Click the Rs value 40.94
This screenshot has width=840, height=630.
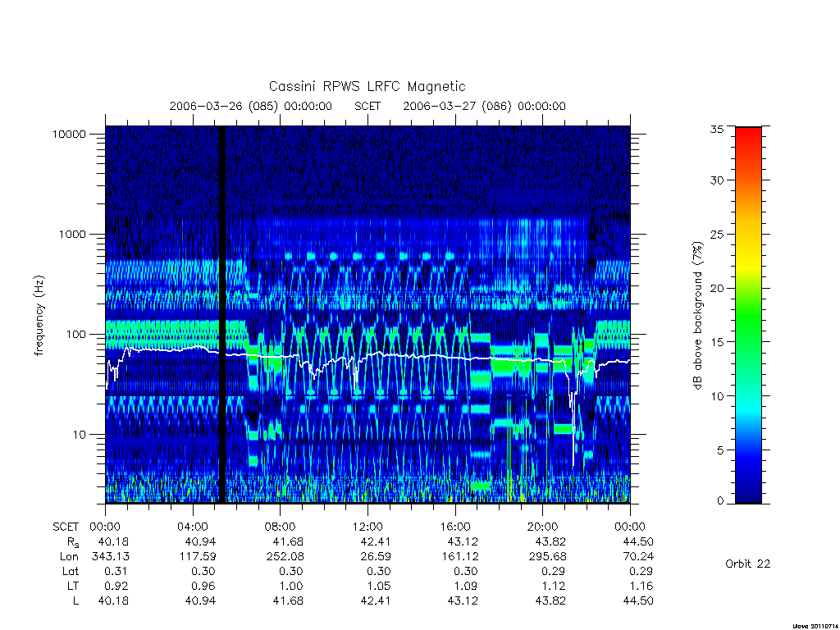pyautogui.click(x=200, y=542)
